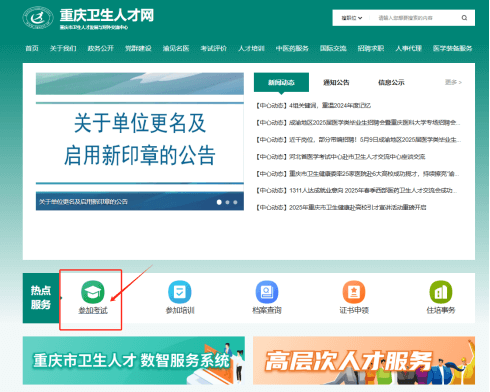Select the first carousel dot
This screenshot has width=490, height=392.
pyautogui.click(x=219, y=202)
